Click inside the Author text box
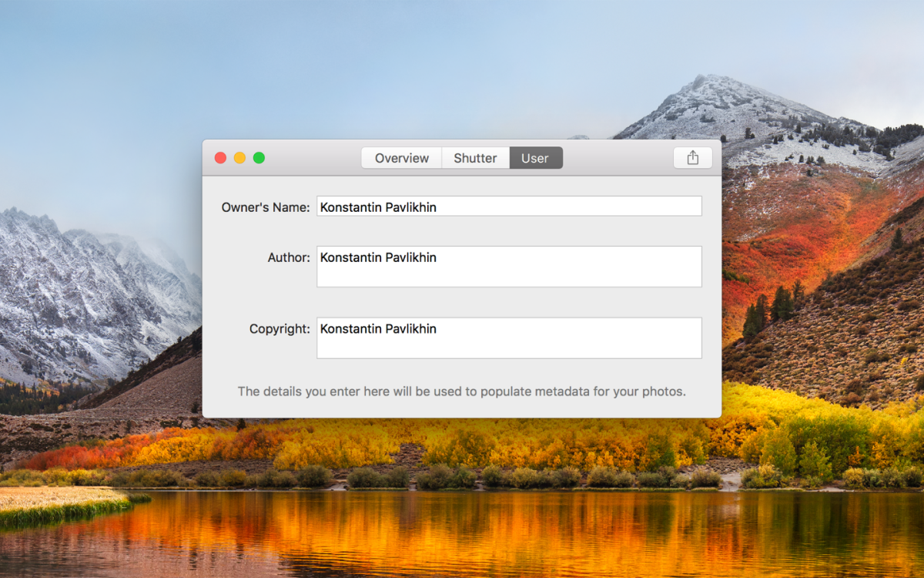Screen dimensions: 924x578 click(509, 267)
